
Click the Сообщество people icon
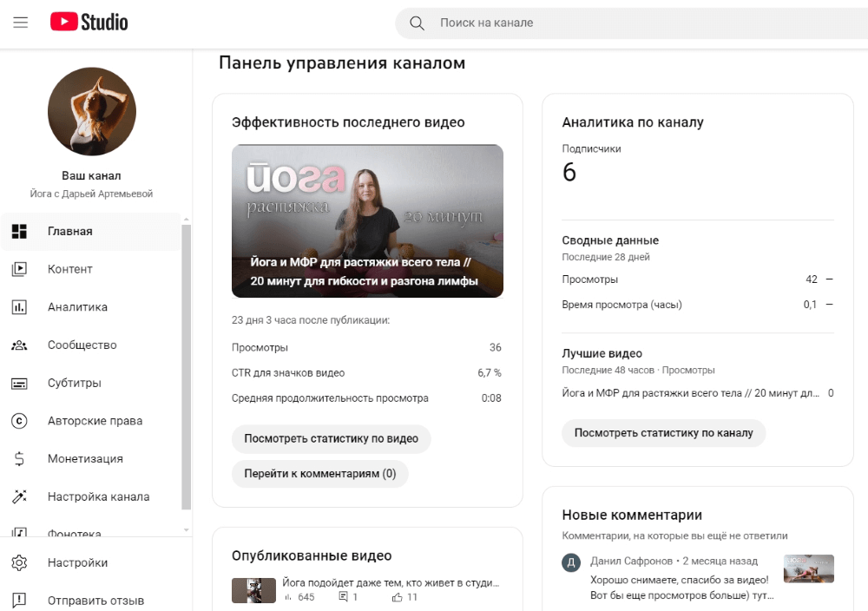[x=19, y=345]
